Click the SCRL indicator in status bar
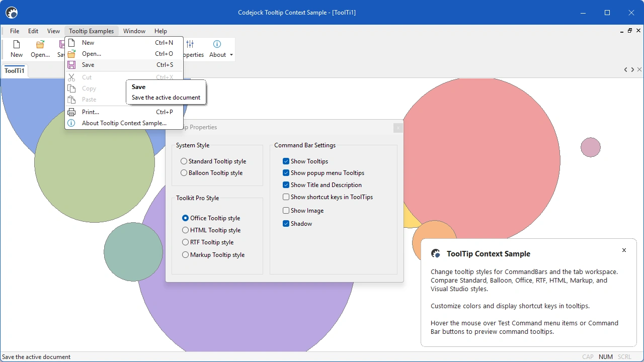This screenshot has height=362, width=644. pyautogui.click(x=624, y=357)
